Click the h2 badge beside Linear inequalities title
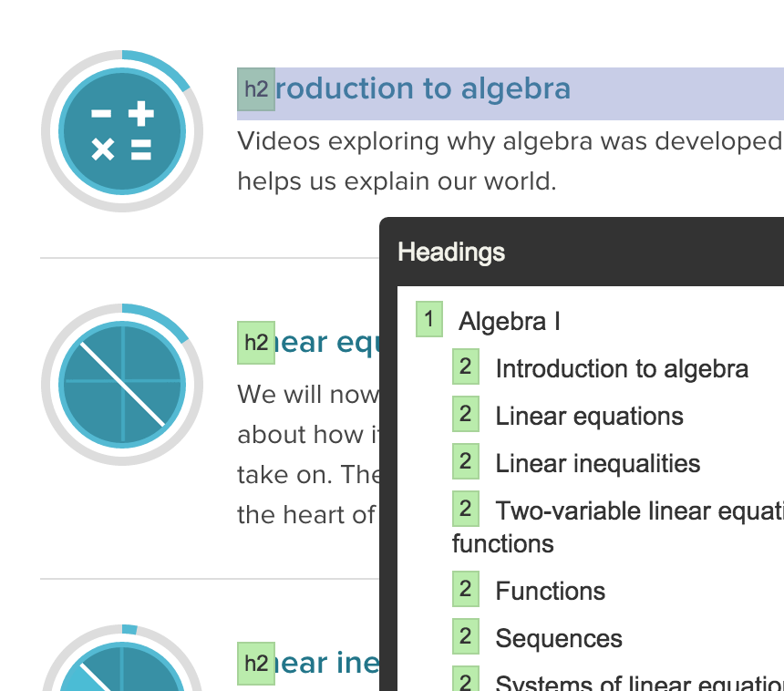Viewport: 784px width, 691px height. (x=256, y=664)
